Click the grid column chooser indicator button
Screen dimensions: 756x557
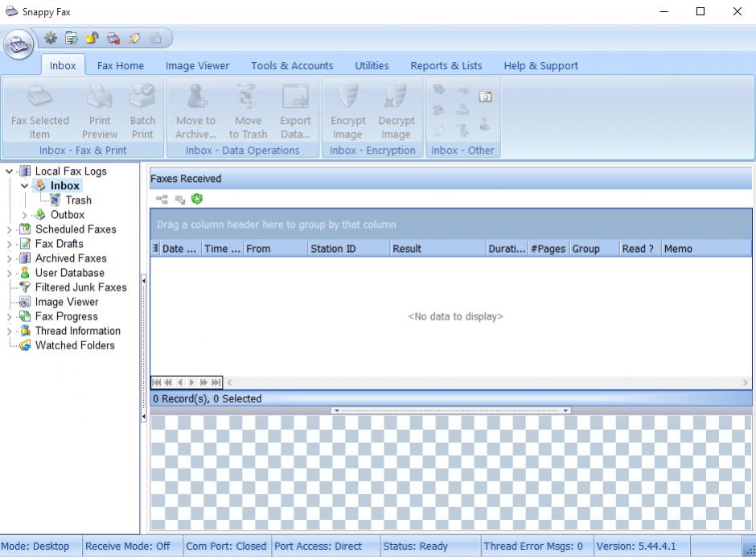(x=155, y=249)
